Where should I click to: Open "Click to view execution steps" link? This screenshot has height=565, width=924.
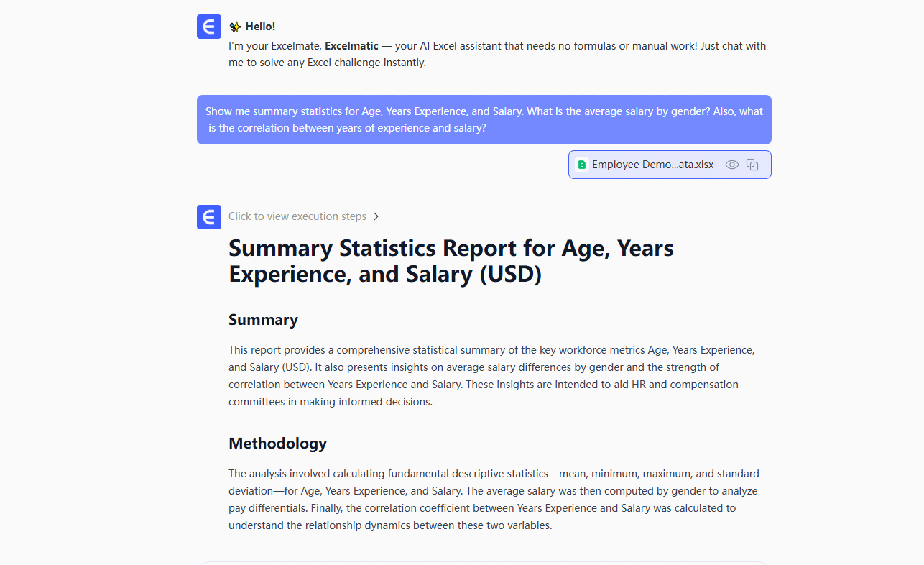click(297, 216)
